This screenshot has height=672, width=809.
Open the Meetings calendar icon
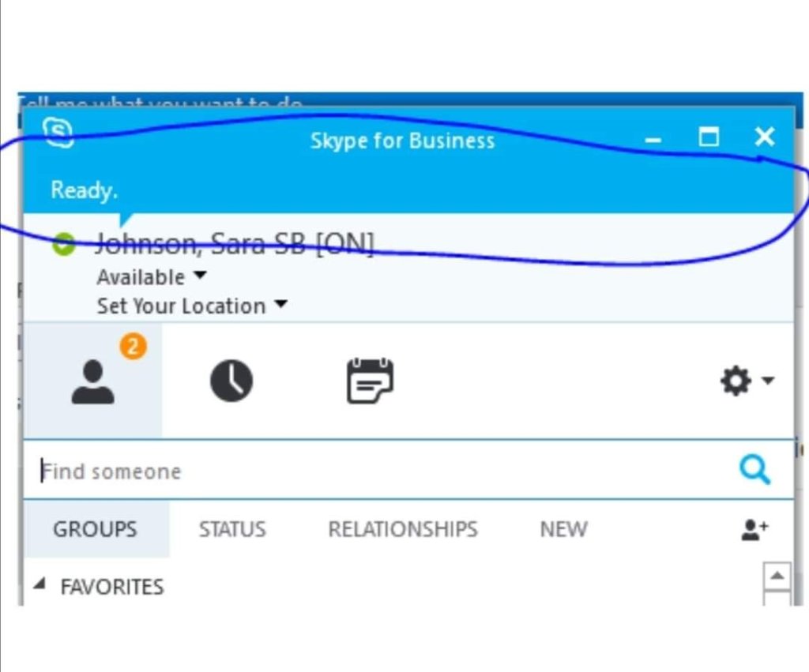(370, 381)
